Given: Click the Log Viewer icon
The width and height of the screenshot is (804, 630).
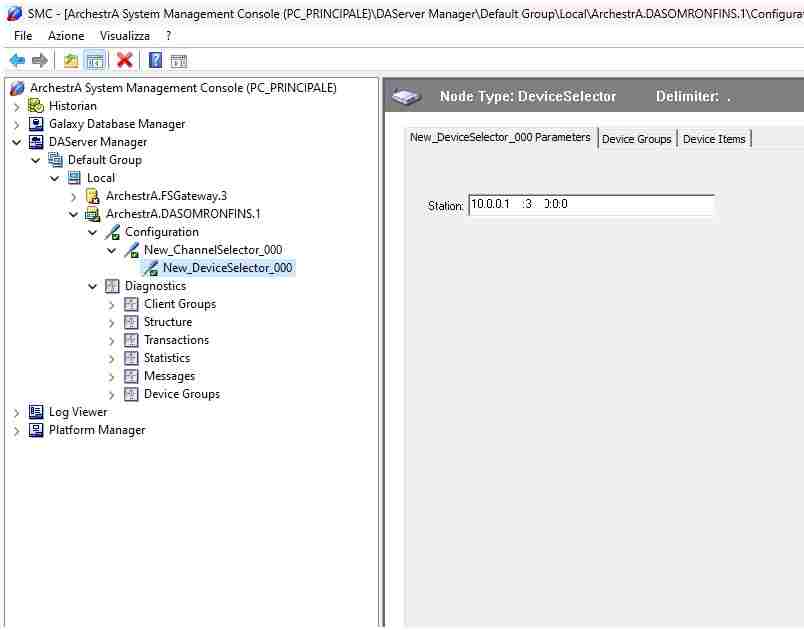Looking at the screenshot, I should pos(36,412).
